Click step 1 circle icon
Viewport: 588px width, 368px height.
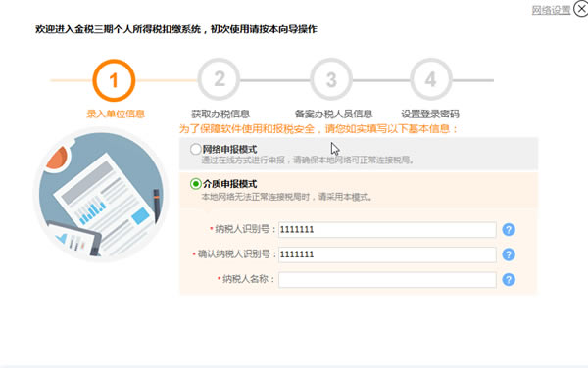(x=114, y=80)
